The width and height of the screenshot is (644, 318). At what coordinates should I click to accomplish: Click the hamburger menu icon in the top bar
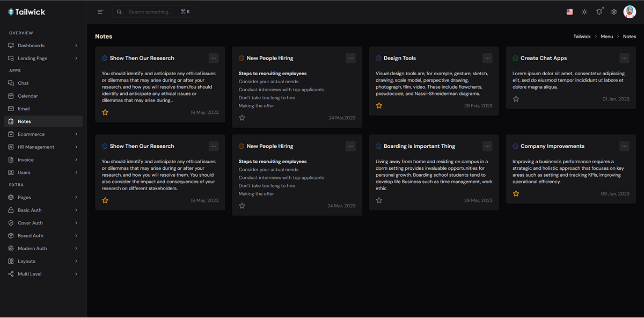(x=100, y=12)
